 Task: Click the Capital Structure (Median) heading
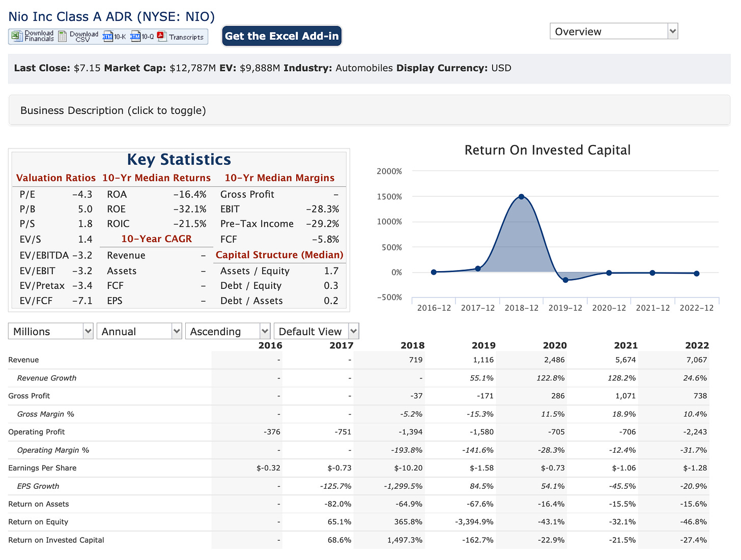[x=279, y=255]
